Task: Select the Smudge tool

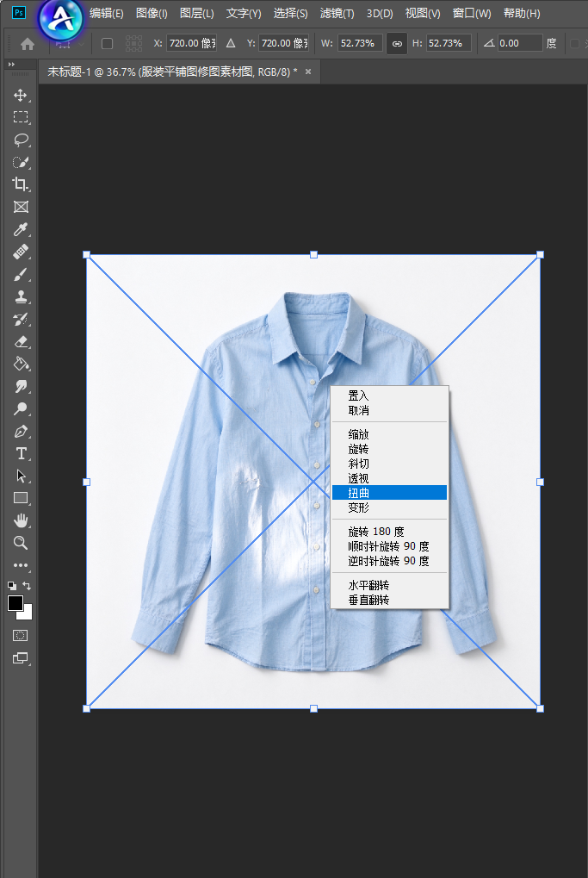Action: tap(21, 386)
